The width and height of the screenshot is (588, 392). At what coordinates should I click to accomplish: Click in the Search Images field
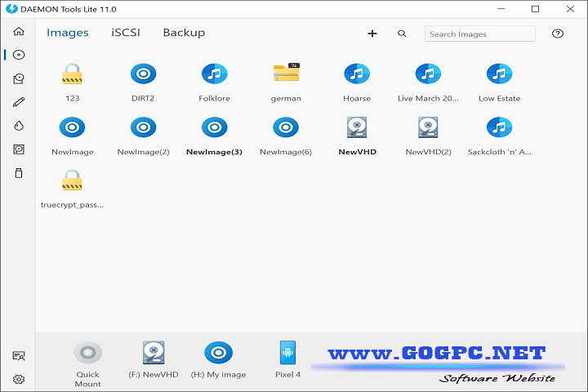479,33
